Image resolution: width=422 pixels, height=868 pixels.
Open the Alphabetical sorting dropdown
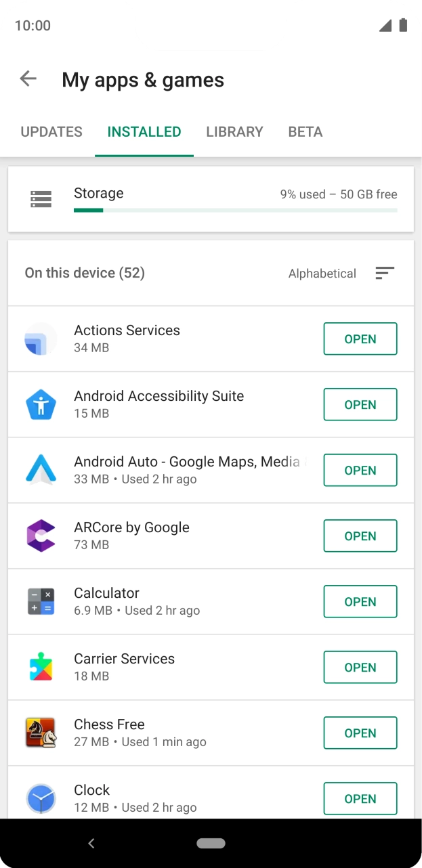pyautogui.click(x=322, y=273)
